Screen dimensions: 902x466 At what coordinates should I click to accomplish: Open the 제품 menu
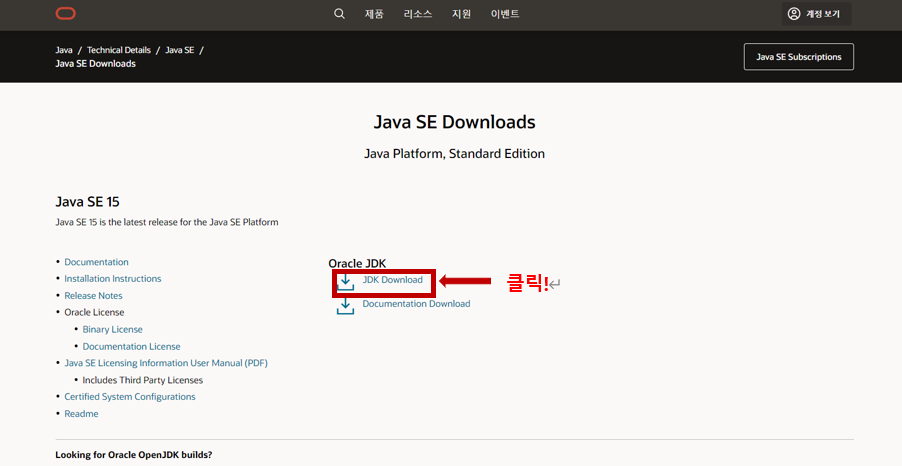click(374, 14)
